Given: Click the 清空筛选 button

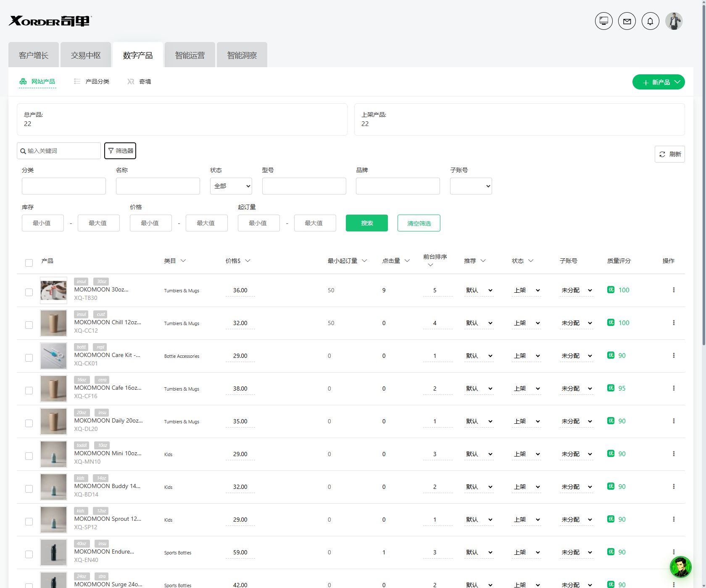Looking at the screenshot, I should [419, 223].
